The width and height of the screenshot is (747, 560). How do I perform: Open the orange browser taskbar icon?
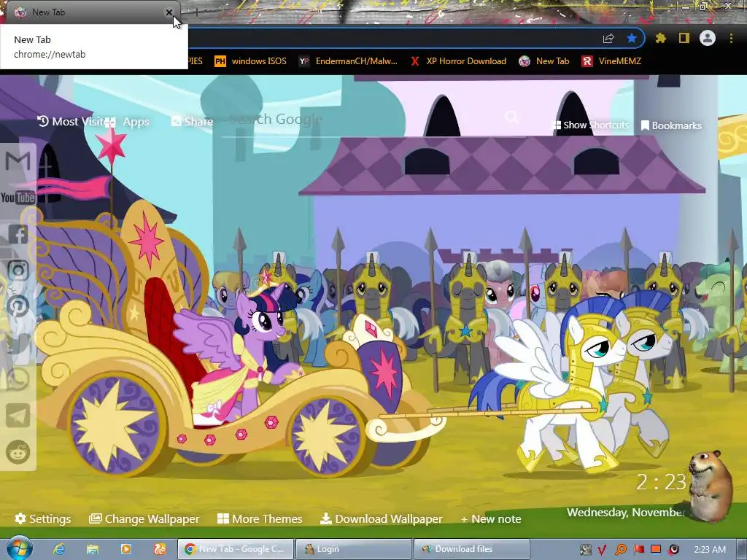(160, 549)
